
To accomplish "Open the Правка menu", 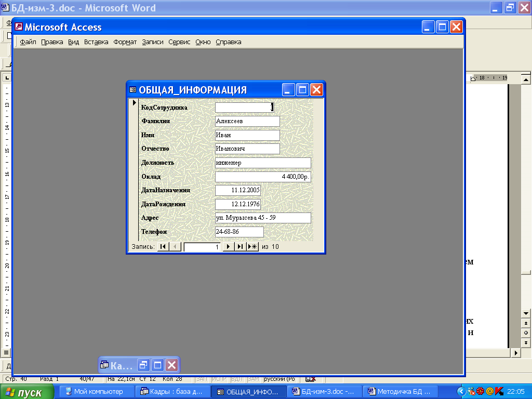I will 52,42.
